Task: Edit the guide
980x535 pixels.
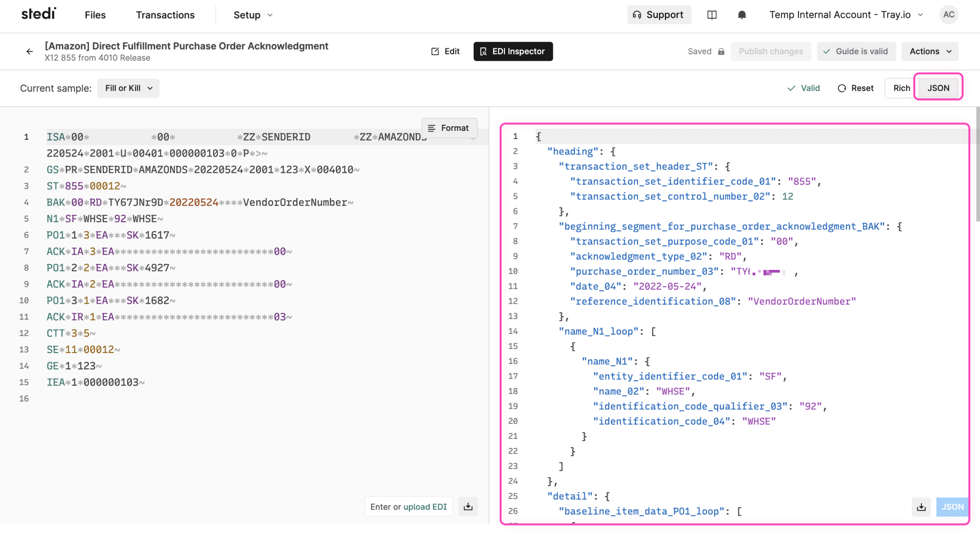Action: pyautogui.click(x=445, y=51)
